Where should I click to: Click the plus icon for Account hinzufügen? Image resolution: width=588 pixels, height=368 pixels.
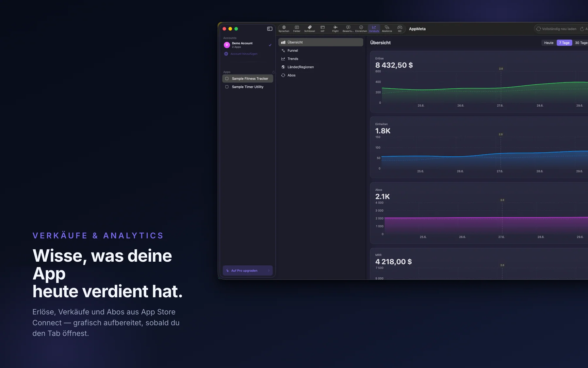226,54
